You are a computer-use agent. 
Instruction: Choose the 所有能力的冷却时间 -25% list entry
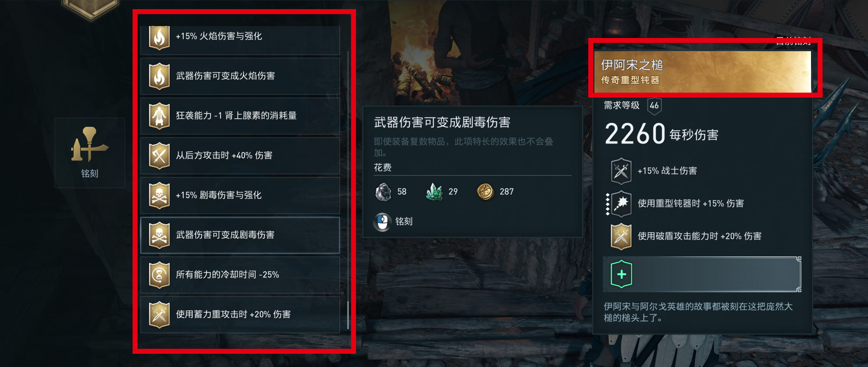pos(240,275)
